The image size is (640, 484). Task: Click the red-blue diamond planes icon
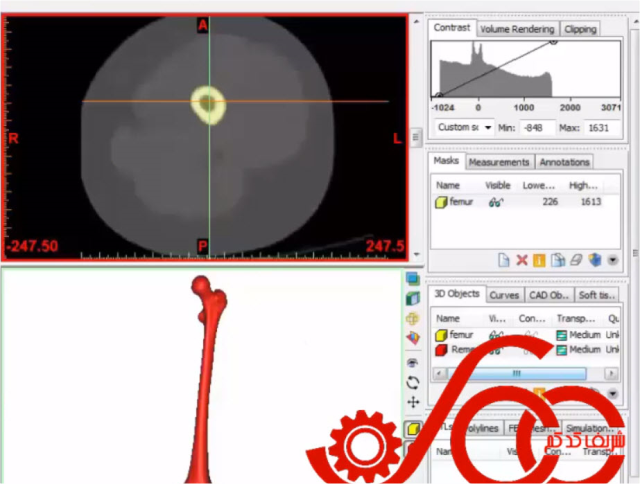tap(413, 337)
